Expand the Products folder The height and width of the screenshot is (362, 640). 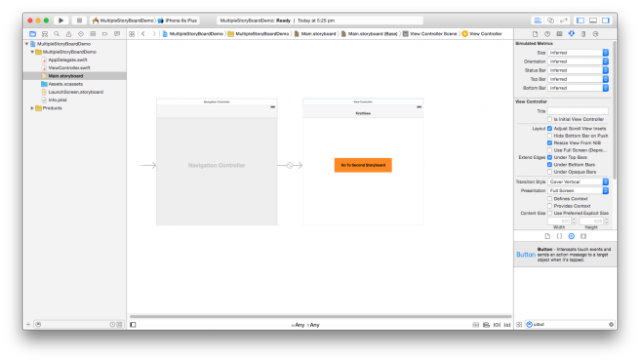point(32,108)
